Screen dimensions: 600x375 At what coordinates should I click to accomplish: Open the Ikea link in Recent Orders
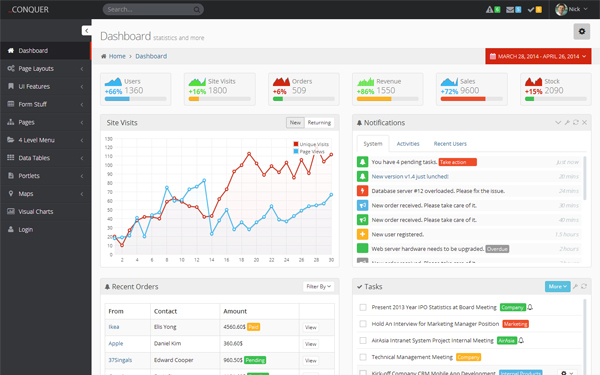(x=114, y=327)
